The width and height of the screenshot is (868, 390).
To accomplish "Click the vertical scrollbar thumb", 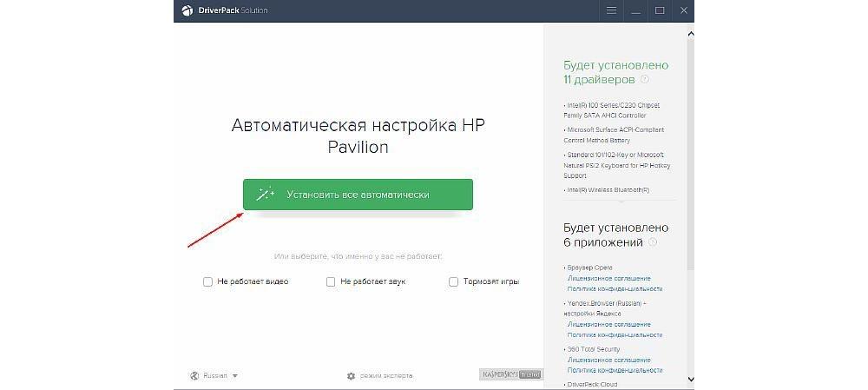I will pos(690,155).
